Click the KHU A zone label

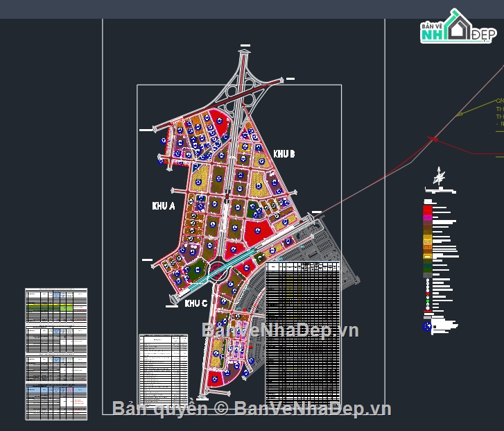[164, 206]
